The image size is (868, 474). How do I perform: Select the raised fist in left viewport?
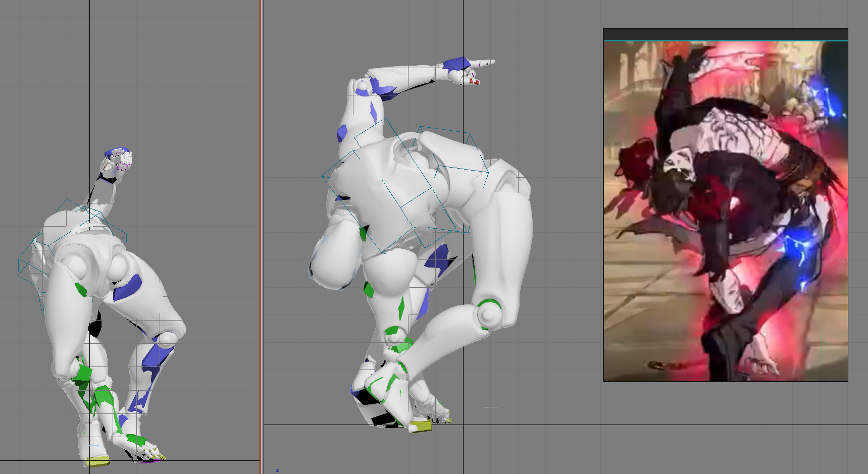(119, 160)
